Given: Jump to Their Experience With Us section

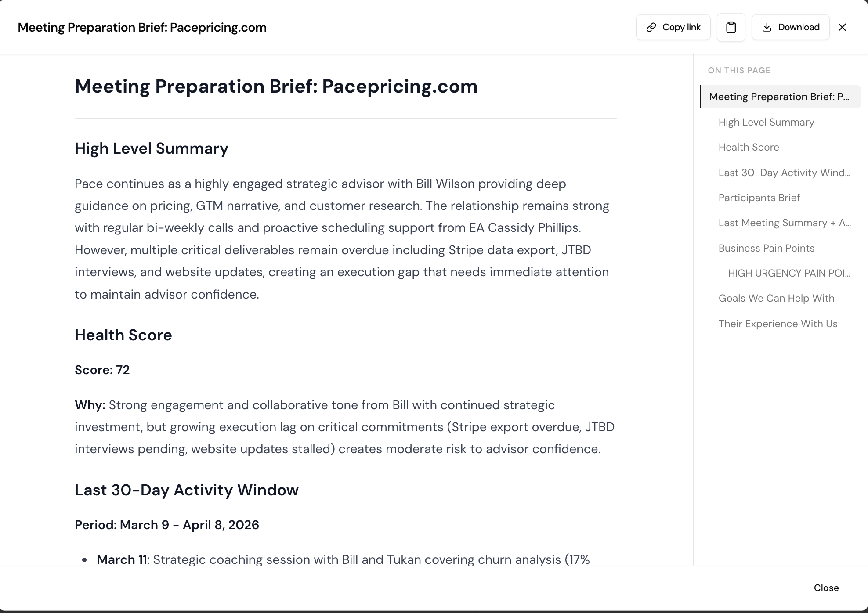Looking at the screenshot, I should 778,324.
